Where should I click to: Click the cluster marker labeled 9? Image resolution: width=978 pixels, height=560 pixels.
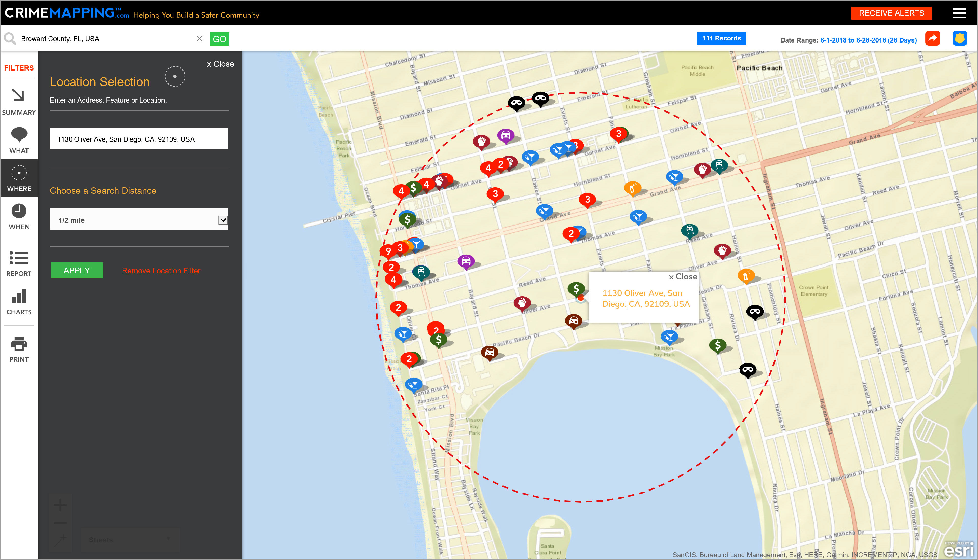click(x=388, y=251)
